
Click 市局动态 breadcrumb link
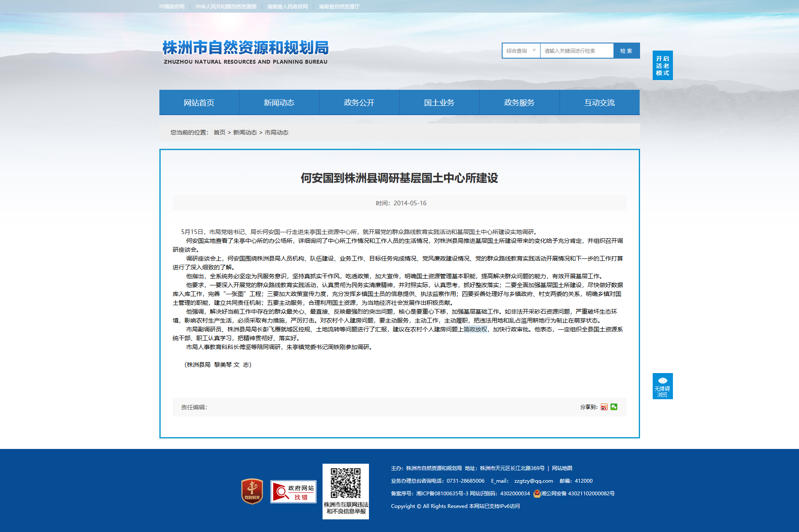(x=277, y=132)
